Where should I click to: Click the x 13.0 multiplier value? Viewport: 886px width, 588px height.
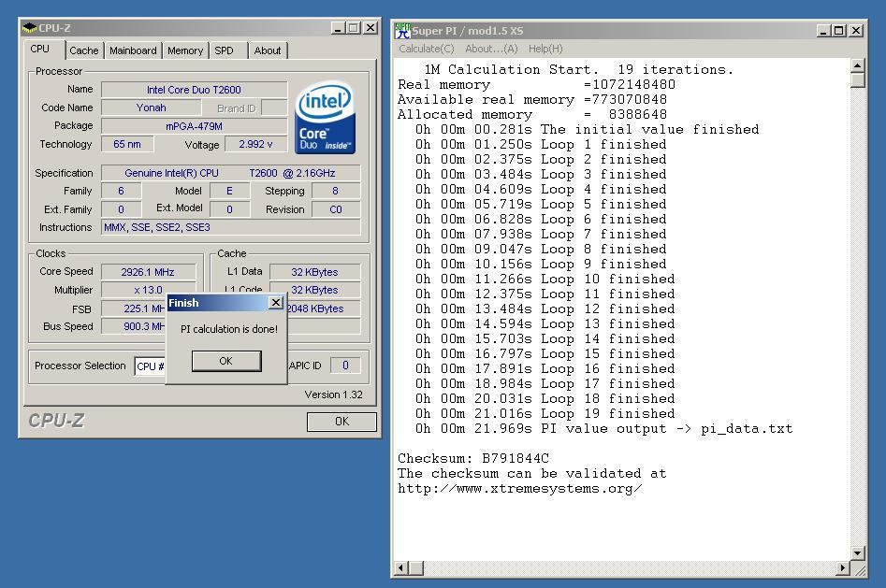148,290
